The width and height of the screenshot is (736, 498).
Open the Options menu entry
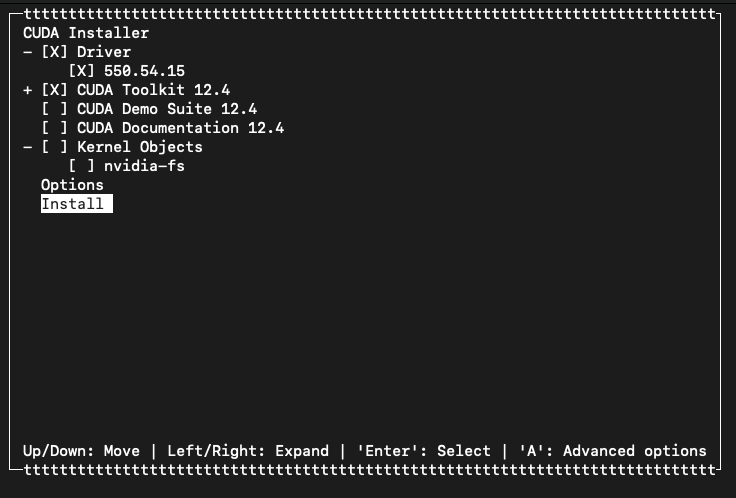72,185
